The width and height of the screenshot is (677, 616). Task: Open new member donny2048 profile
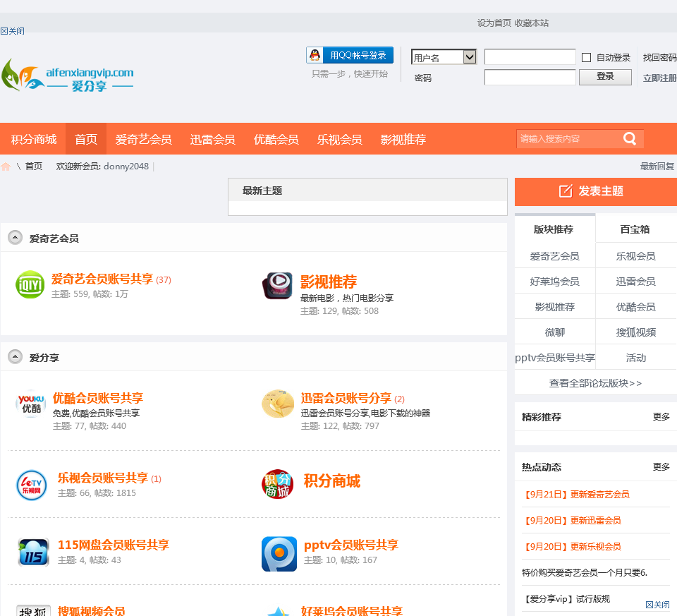pyautogui.click(x=126, y=167)
